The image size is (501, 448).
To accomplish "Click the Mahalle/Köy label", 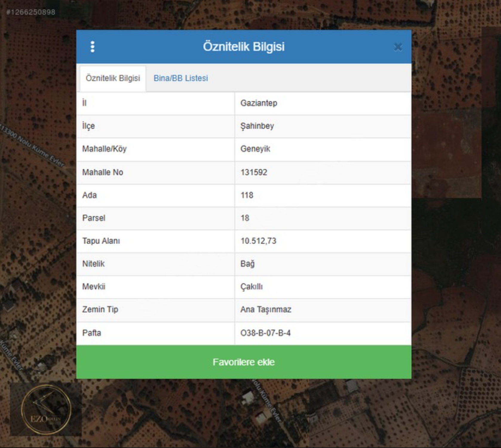I will [105, 149].
